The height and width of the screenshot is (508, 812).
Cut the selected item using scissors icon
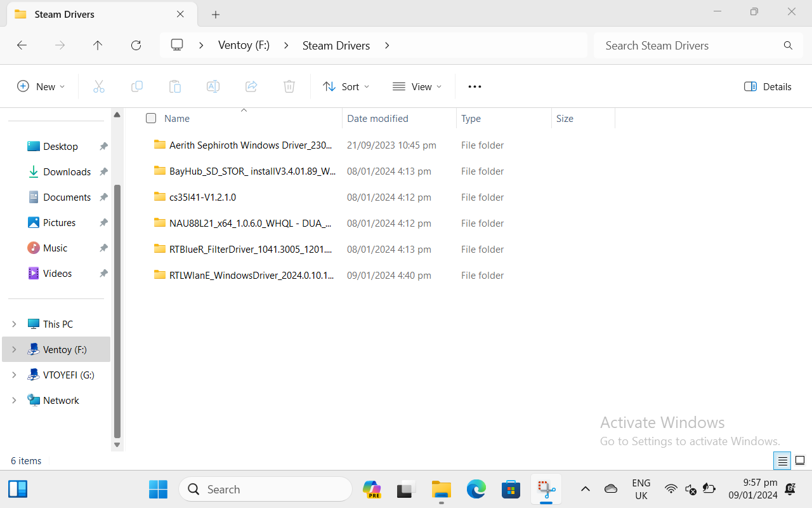point(99,86)
